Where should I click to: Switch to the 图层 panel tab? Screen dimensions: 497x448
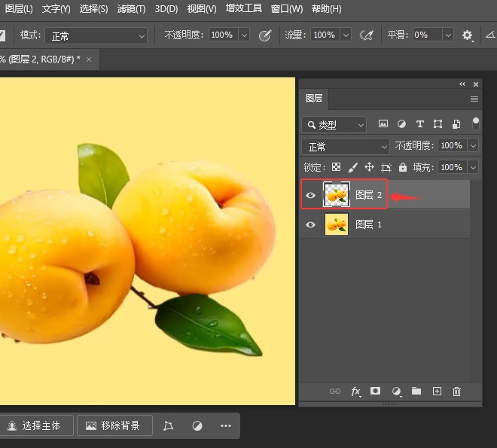pos(314,99)
